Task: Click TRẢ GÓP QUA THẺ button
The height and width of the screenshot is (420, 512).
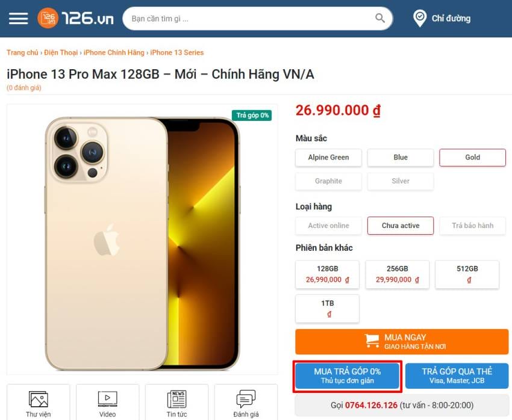Action: click(x=457, y=376)
